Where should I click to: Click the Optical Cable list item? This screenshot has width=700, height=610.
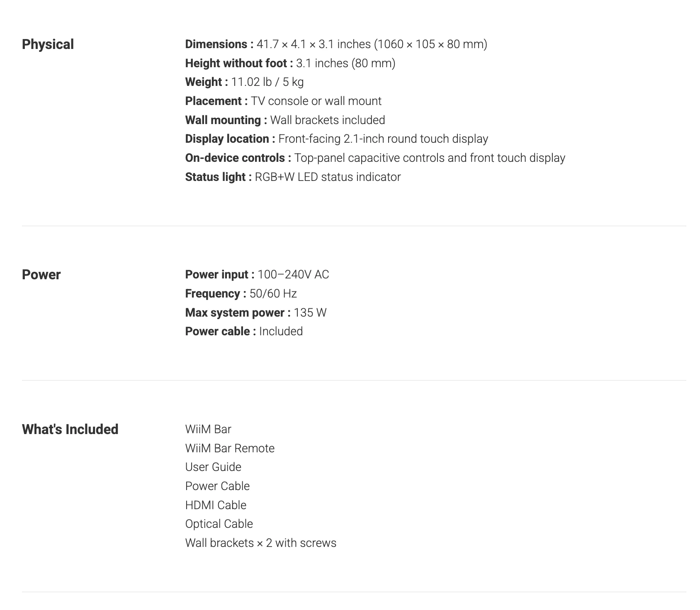[219, 524]
